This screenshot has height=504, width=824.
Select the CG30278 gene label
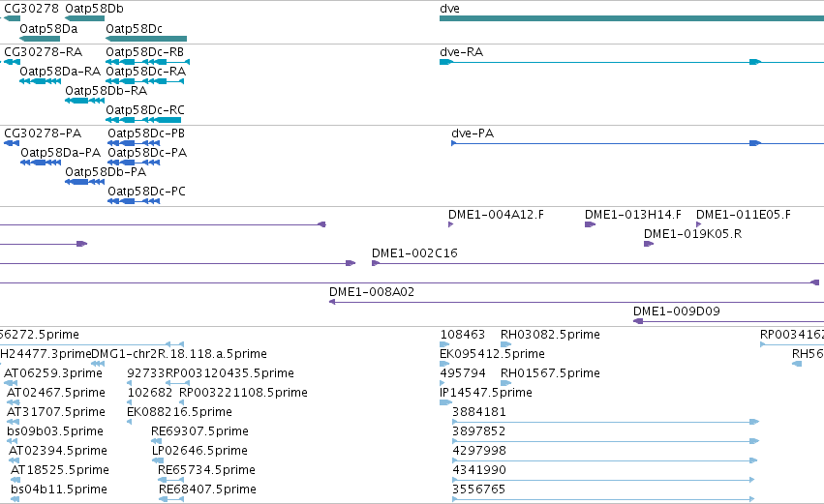pyautogui.click(x=31, y=9)
